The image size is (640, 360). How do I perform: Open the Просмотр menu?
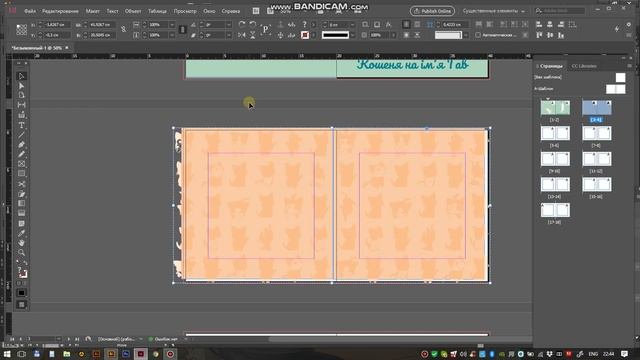[x=185, y=11]
